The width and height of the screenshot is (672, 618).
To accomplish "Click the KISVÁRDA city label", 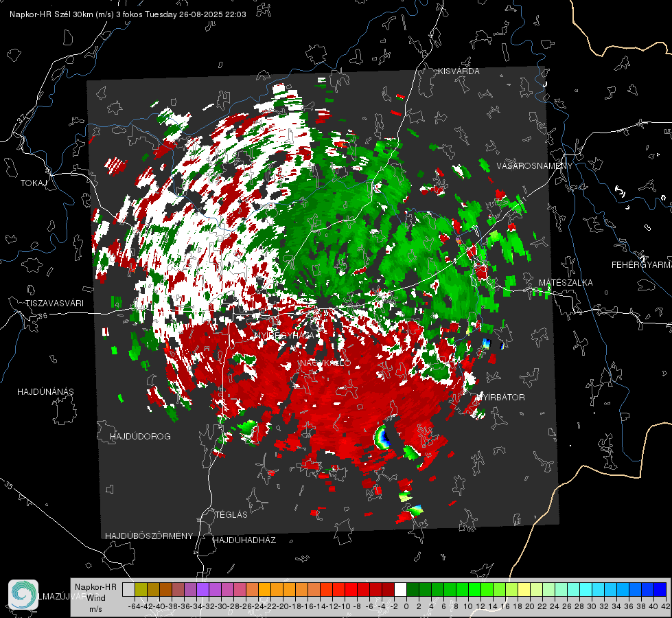I will click(459, 71).
